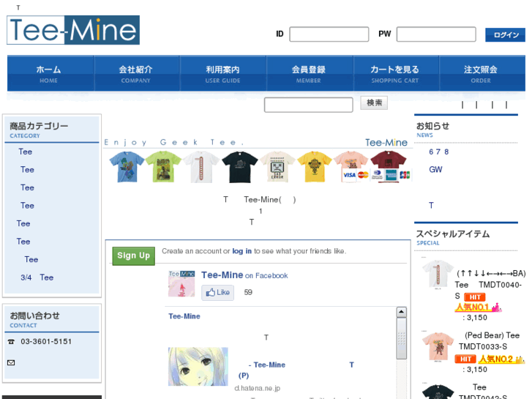
Task: Open the '6 7 8' news link
Action: pos(438,152)
